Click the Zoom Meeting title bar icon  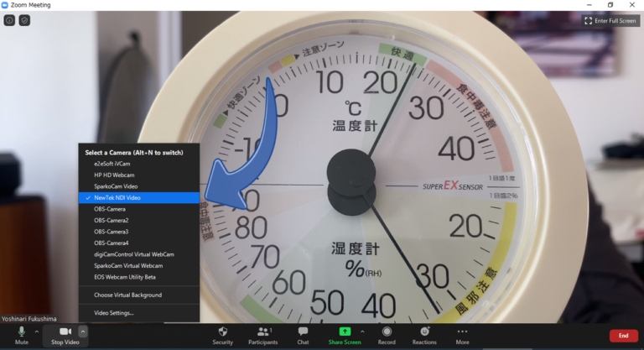(x=5, y=5)
